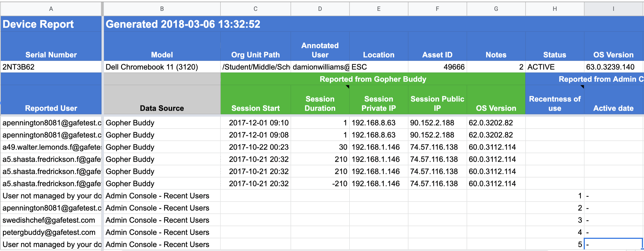Select the petergbuddy@gafetest.com user cell
Screen dimensions: 644x251
click(x=51, y=232)
